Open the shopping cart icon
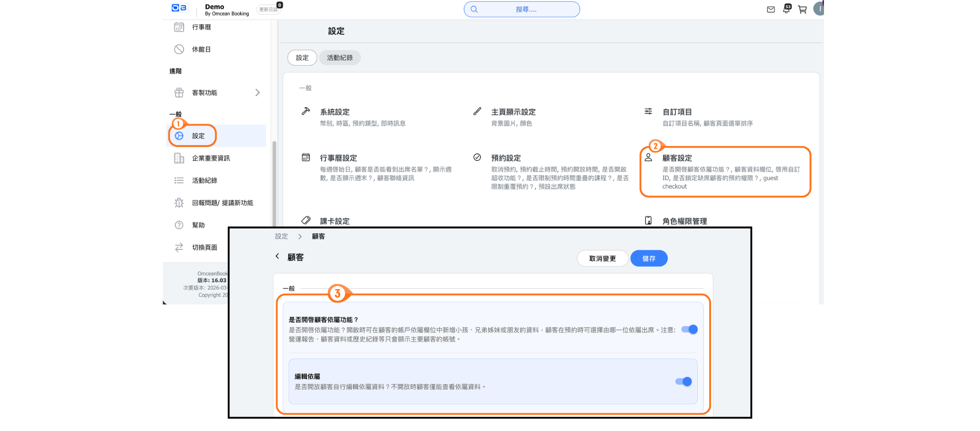Screen dimensions: 980x431 coord(802,10)
